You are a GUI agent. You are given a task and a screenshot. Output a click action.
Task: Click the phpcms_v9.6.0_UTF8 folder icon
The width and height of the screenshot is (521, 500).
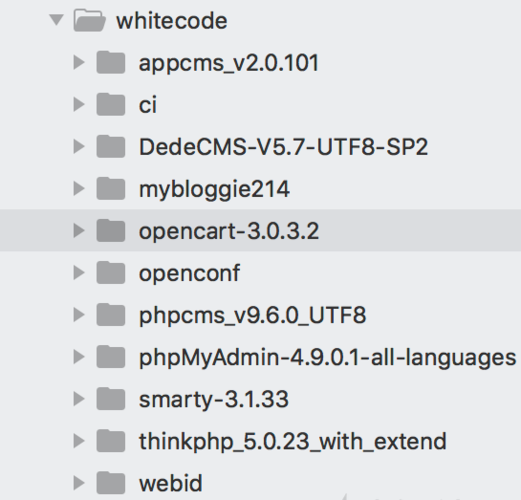pos(111,314)
